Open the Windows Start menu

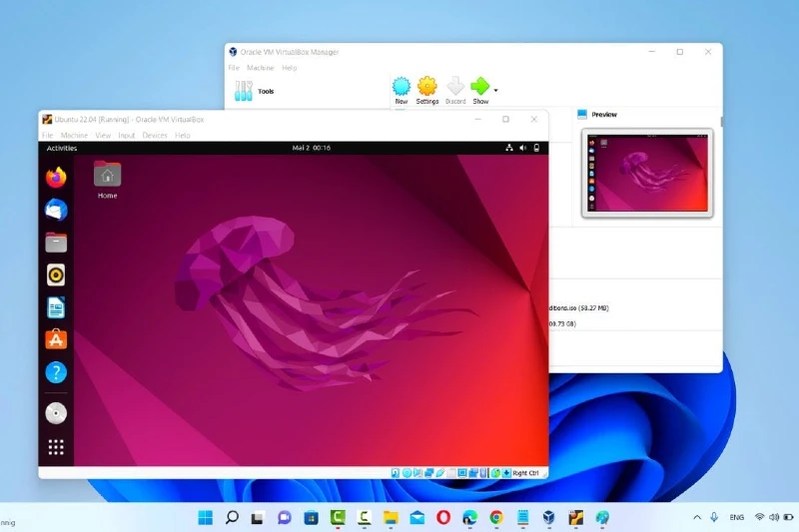[206, 517]
